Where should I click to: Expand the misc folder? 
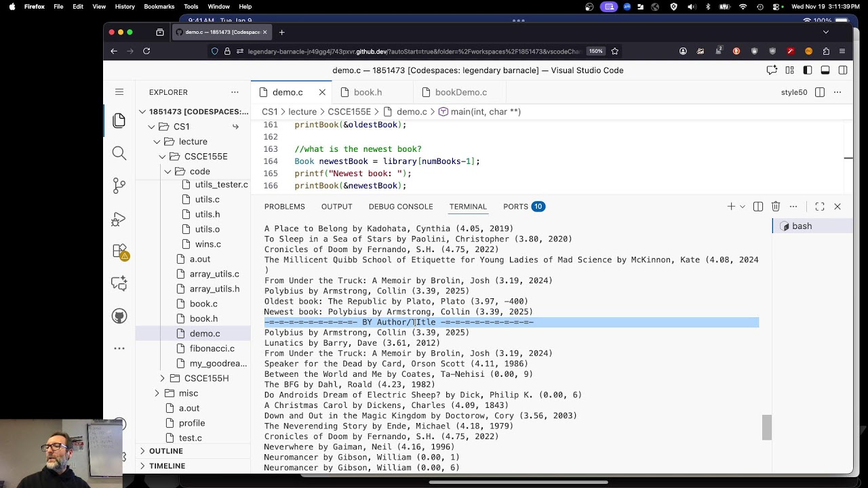(157, 393)
